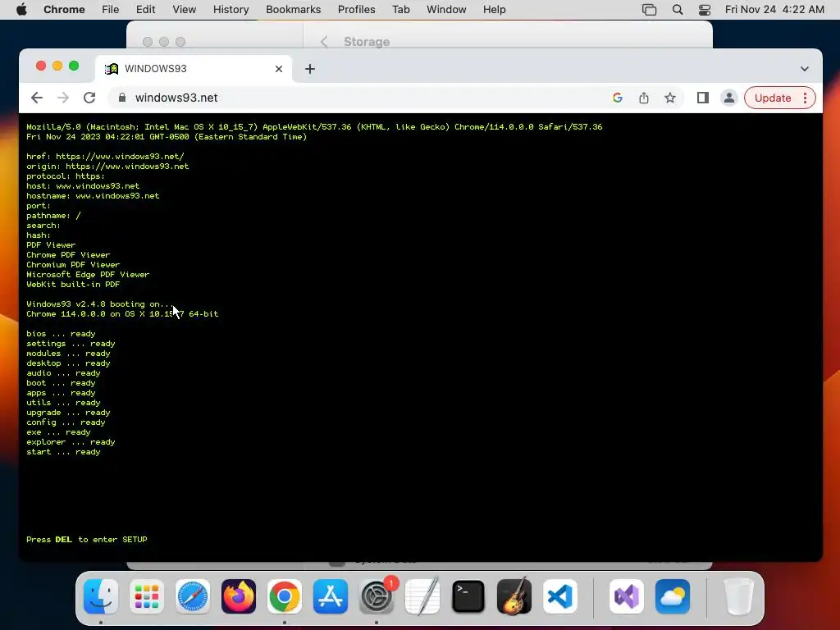Click the date and time in menu bar
The image size is (840, 630).
pos(774,9)
